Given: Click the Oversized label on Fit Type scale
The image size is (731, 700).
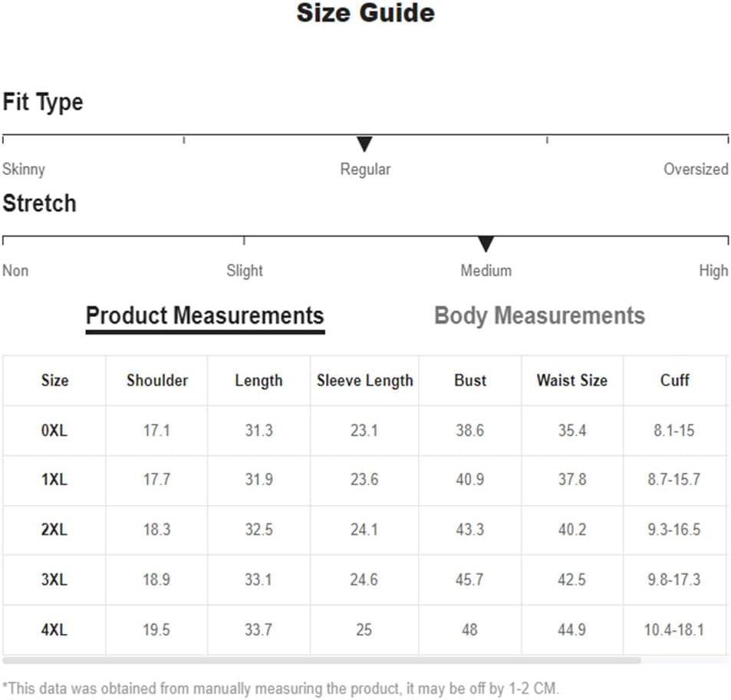Looking at the screenshot, I should 696,169.
